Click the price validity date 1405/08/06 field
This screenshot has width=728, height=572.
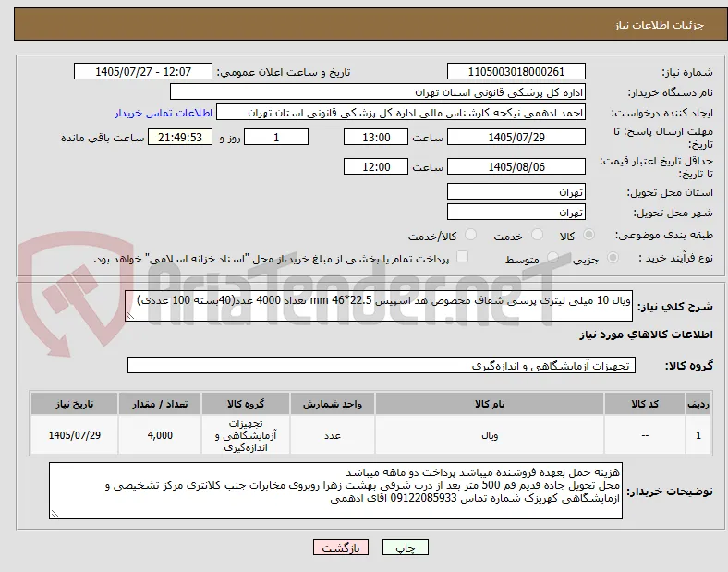516,166
